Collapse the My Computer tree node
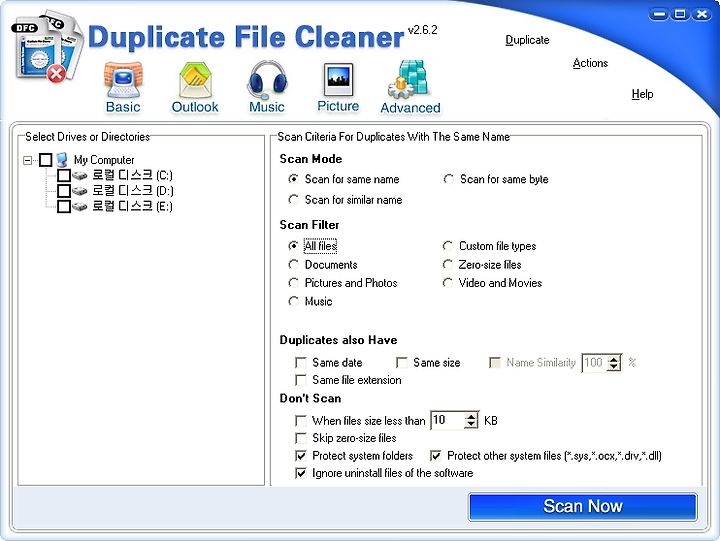Image resolution: width=720 pixels, height=541 pixels. click(x=28, y=160)
